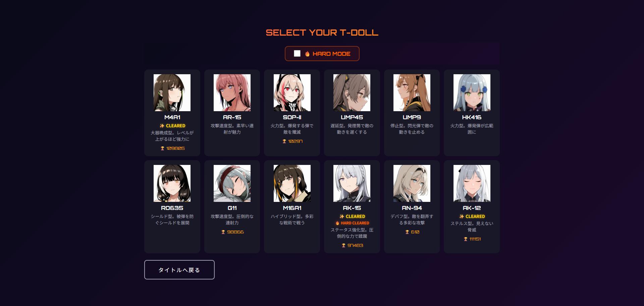This screenshot has height=306, width=644.
Task: Choose the M16A1 character portrait
Action: tap(292, 183)
